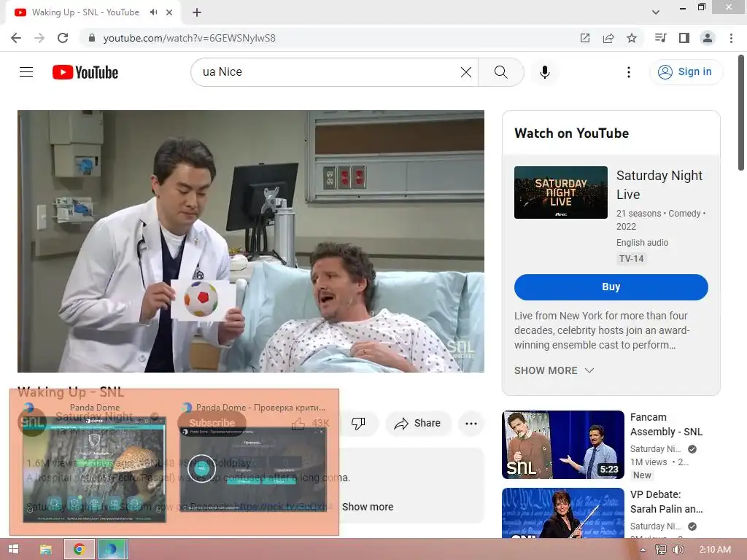Open more actions ellipsis under video
This screenshot has height=560, width=747.
pyautogui.click(x=471, y=424)
